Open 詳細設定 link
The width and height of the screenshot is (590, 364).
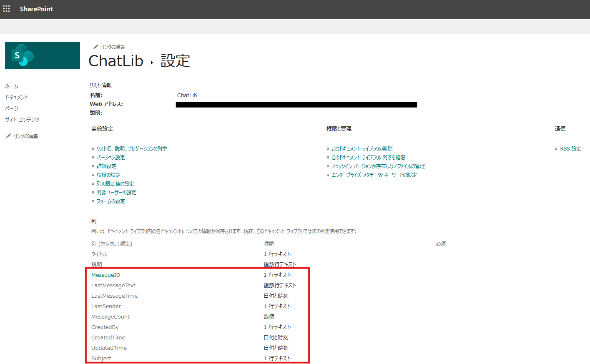(x=106, y=166)
